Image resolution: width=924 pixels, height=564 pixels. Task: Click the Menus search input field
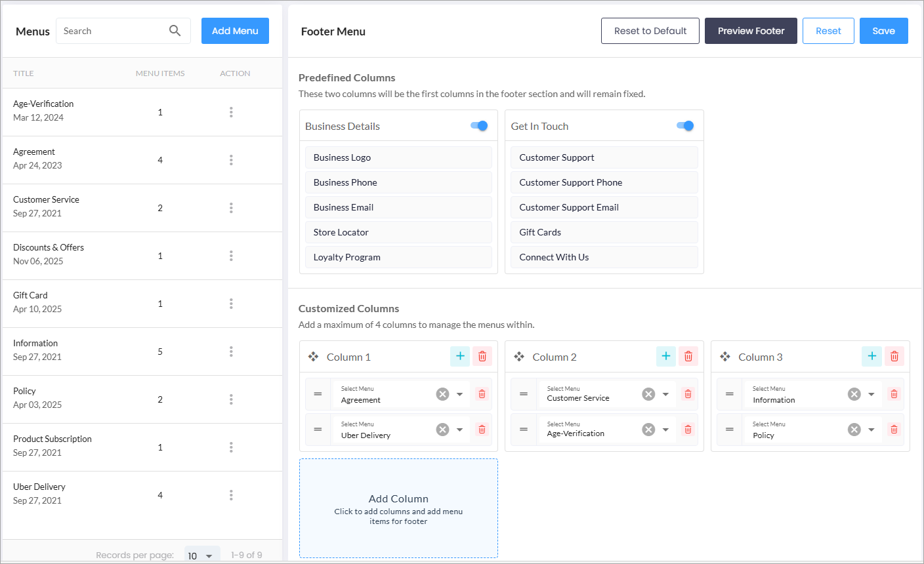point(112,31)
